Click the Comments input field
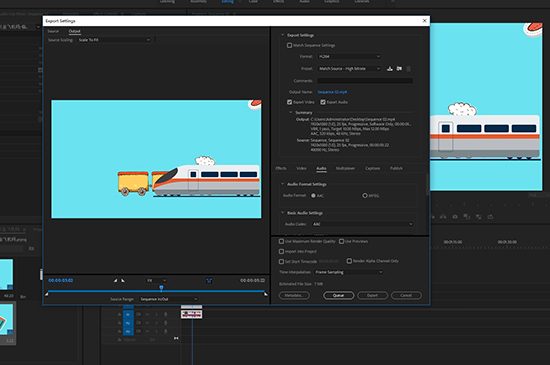The width and height of the screenshot is (550, 365). [x=365, y=81]
